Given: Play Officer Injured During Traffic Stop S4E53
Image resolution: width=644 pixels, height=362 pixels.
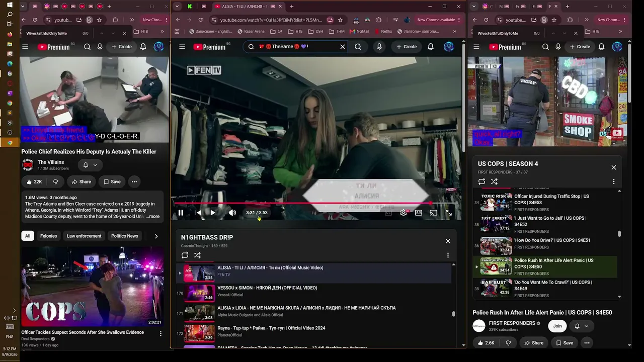Looking at the screenshot, I should (545, 202).
